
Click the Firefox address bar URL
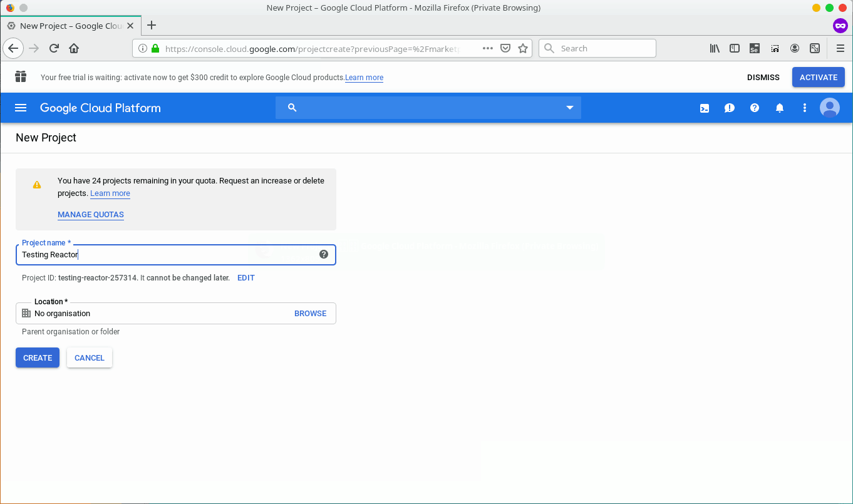pos(312,48)
